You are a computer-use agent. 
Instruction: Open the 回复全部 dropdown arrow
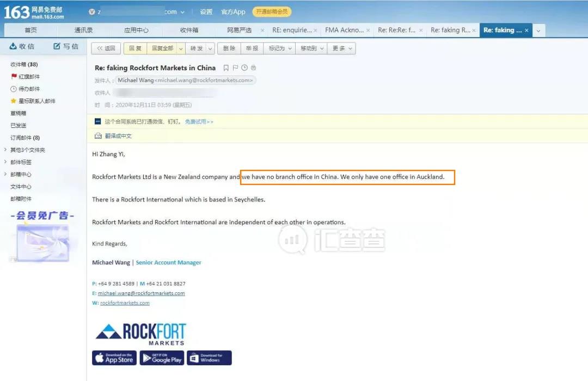coord(181,48)
